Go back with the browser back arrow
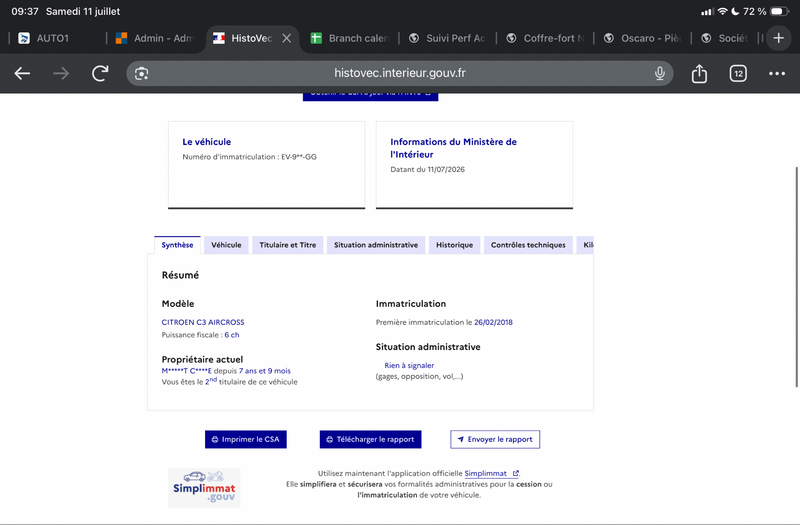Image resolution: width=800 pixels, height=525 pixels. (x=22, y=73)
